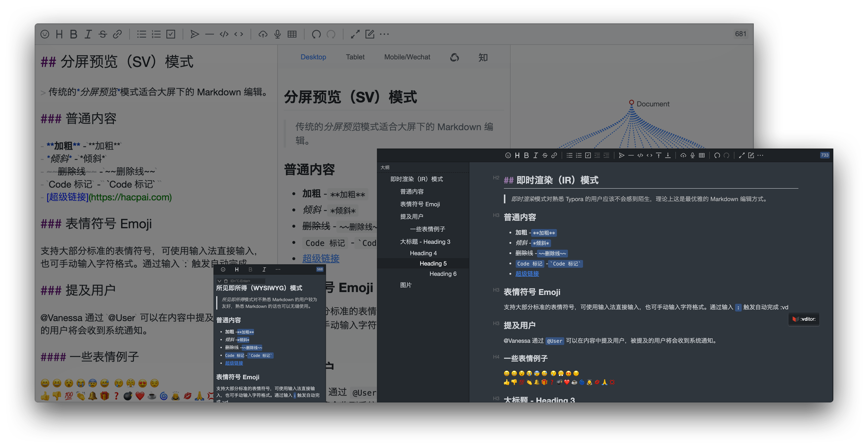Insert table using the dark toolbar table icon
The width and height of the screenshot is (868, 448).
[x=701, y=155]
